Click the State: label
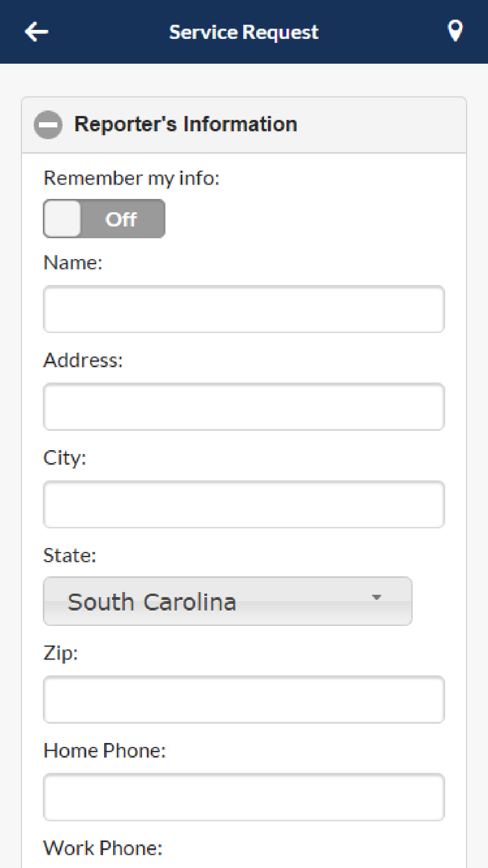The image size is (488, 868). point(70,555)
